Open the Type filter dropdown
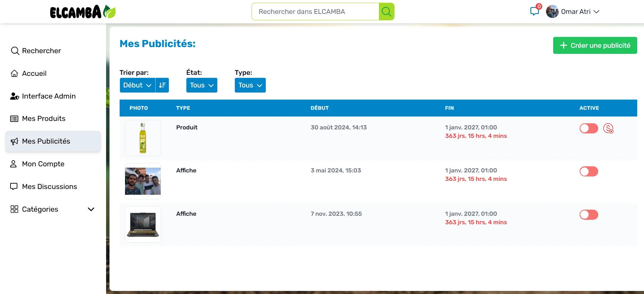This screenshot has height=294, width=644. click(250, 85)
